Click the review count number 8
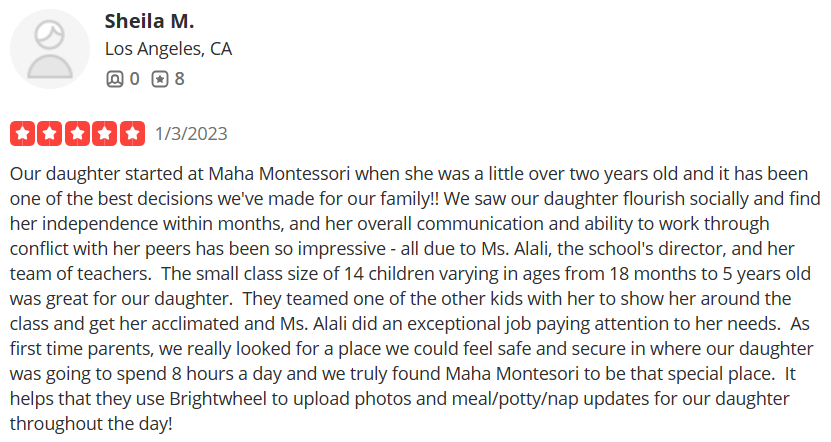Screen dimensions: 831x442 click(180, 78)
